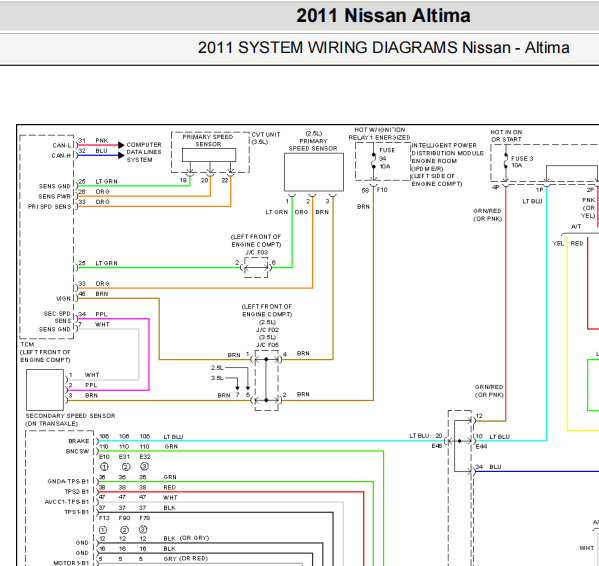The width and height of the screenshot is (599, 566).
Task: Click the 'J/C F02' junction connector label
Action: click(267, 330)
